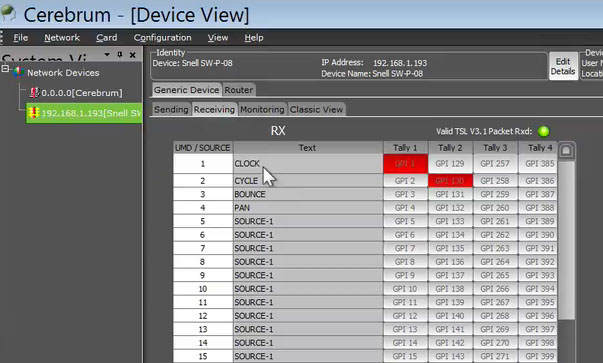603x363 pixels.
Task: Switch to the Classic View tab
Action: point(316,110)
